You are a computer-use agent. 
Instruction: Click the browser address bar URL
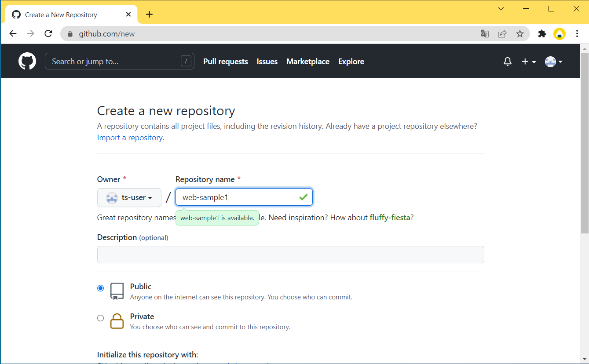point(107,34)
